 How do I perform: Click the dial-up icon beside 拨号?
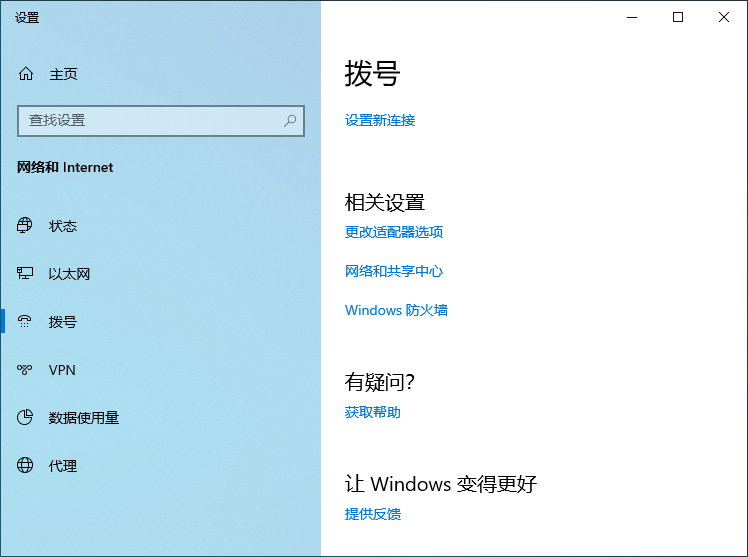click(x=26, y=322)
